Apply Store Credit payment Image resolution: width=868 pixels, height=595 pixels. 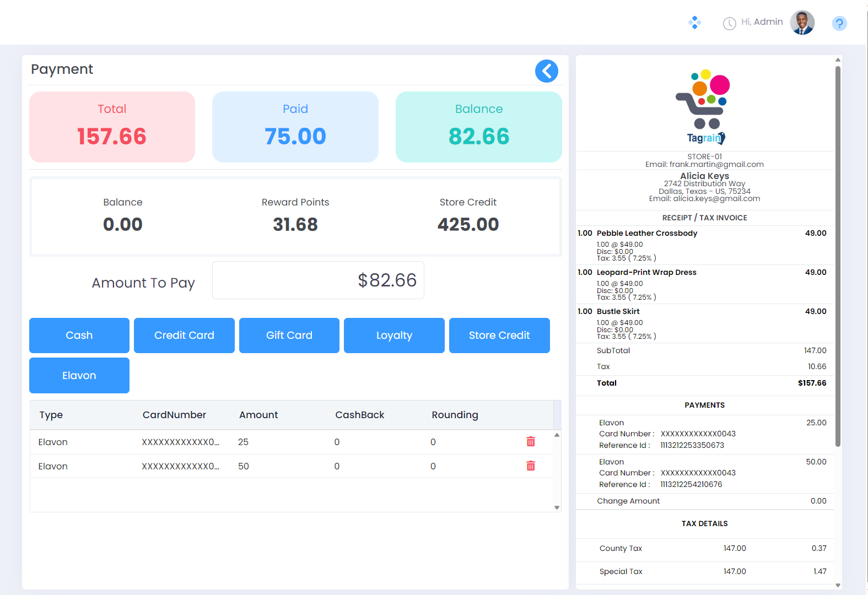click(x=499, y=336)
